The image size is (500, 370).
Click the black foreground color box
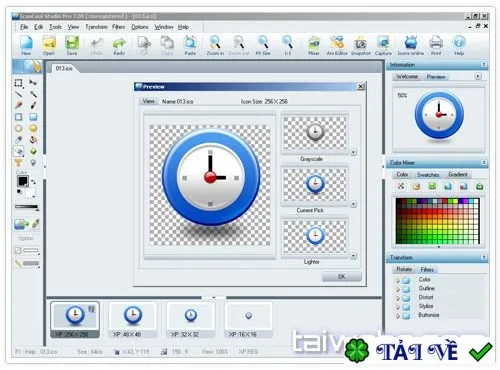pos(23,181)
